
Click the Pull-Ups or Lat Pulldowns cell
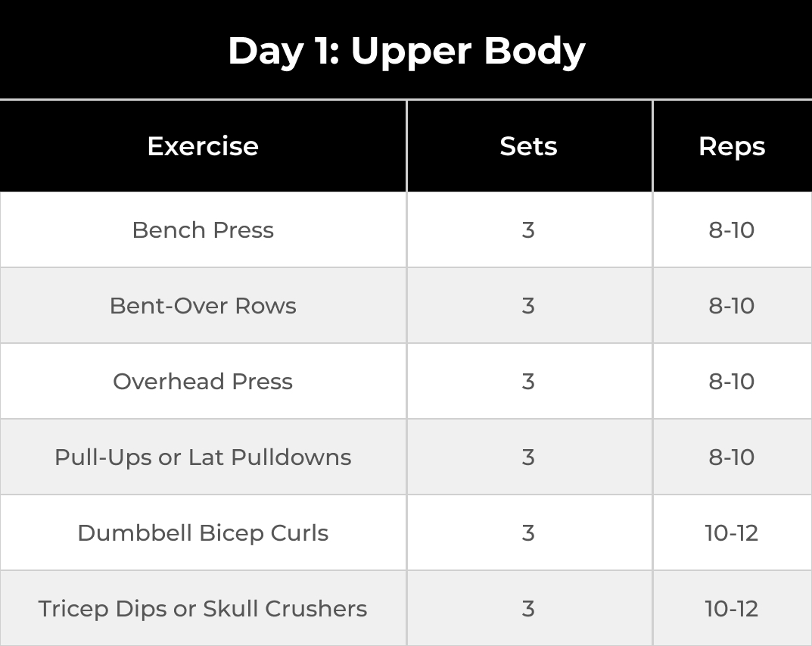pyautogui.click(x=203, y=457)
